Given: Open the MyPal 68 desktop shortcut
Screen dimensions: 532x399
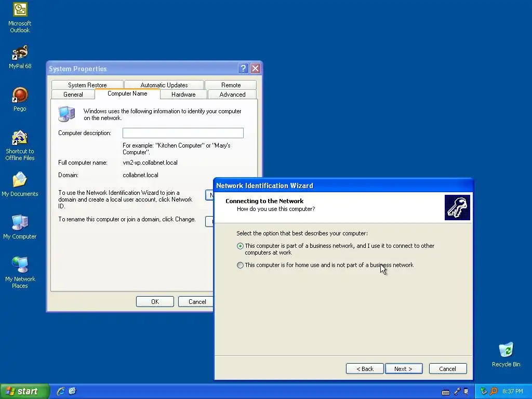Looking at the screenshot, I should click(x=20, y=57).
